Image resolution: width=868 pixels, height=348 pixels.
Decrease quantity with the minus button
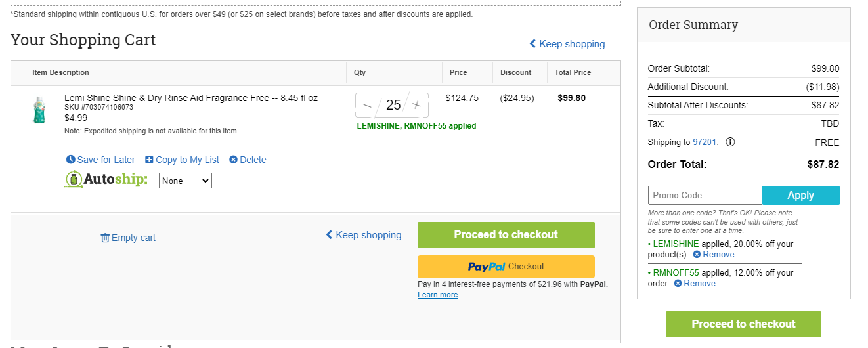click(367, 105)
